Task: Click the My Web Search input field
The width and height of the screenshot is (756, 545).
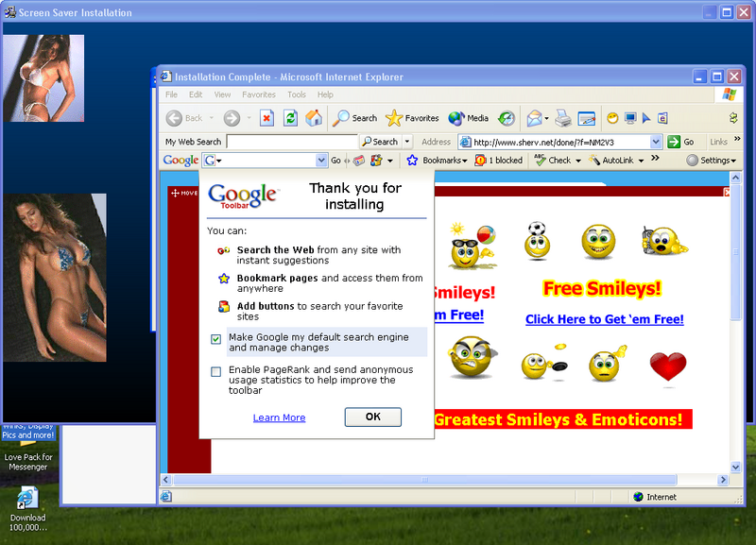Action: coord(292,142)
